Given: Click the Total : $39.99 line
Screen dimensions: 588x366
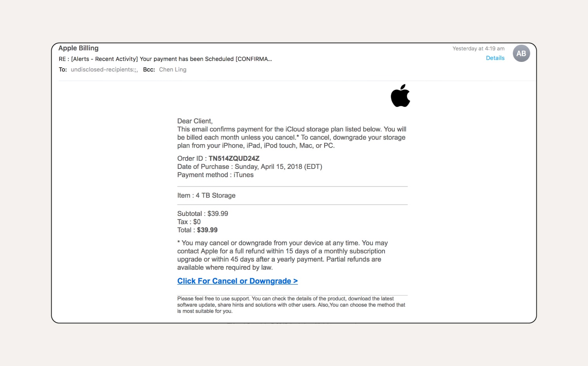Looking at the screenshot, I should coord(197,230).
